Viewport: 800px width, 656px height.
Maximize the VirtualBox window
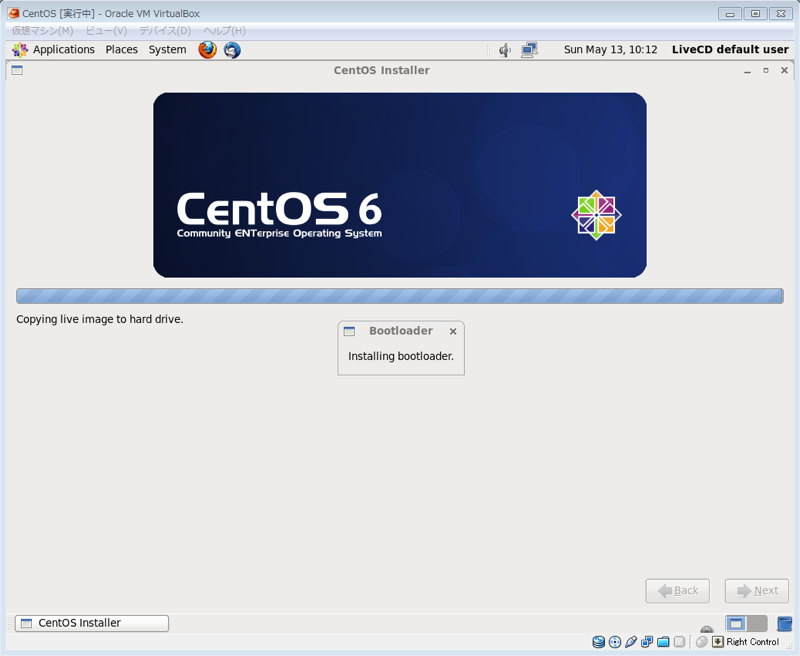(756, 14)
